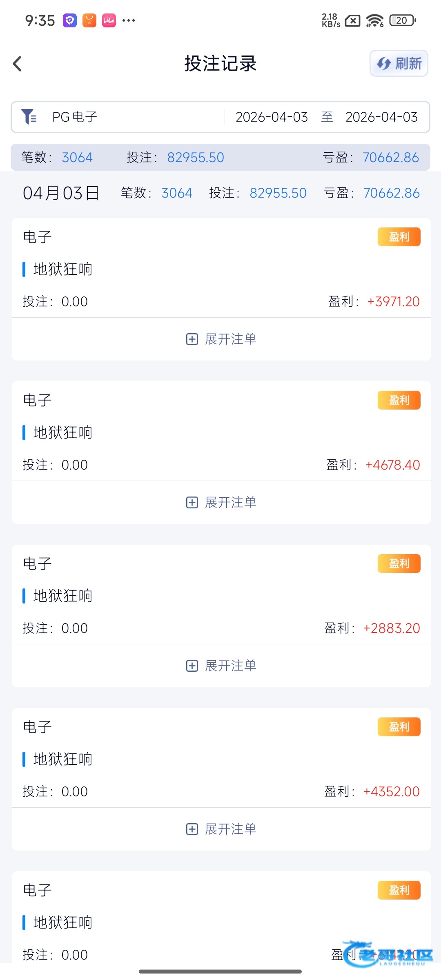Tap the total 亏盈 70662.86 summary value
Screen dimensions: 441x980
391,158
